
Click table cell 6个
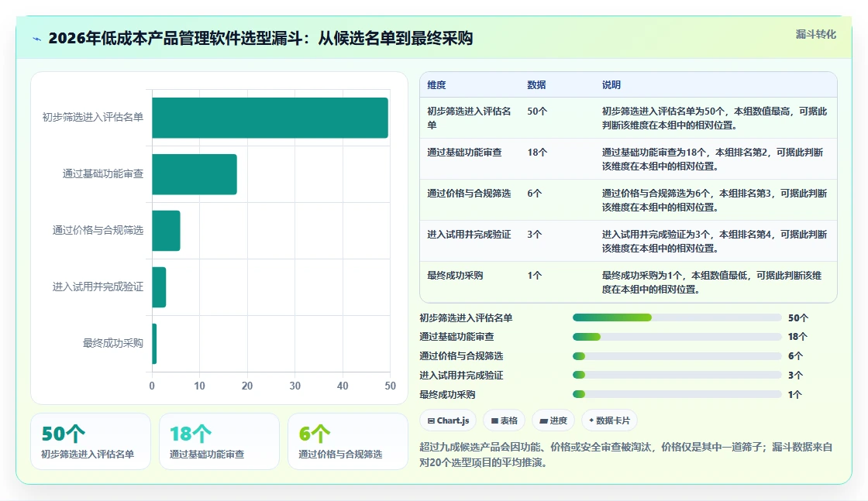tap(534, 193)
